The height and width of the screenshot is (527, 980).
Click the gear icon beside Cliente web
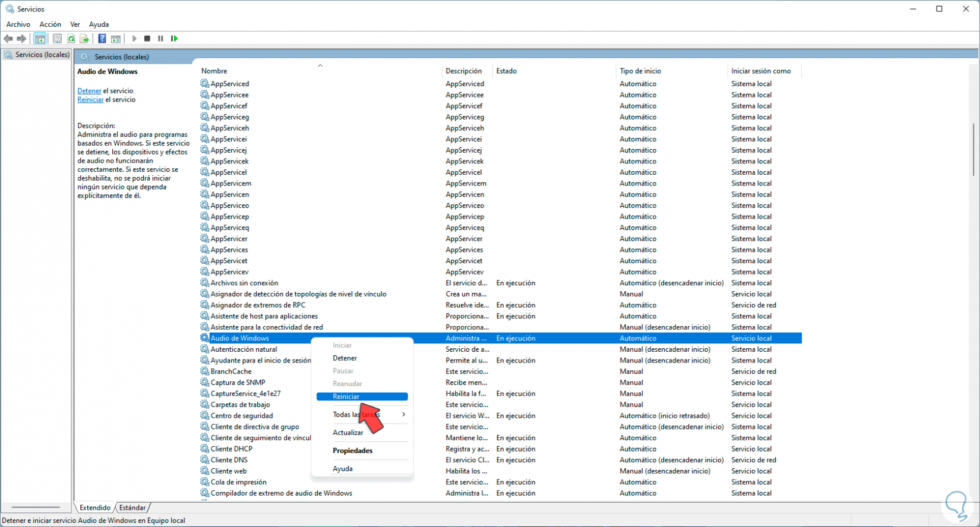[x=204, y=471]
